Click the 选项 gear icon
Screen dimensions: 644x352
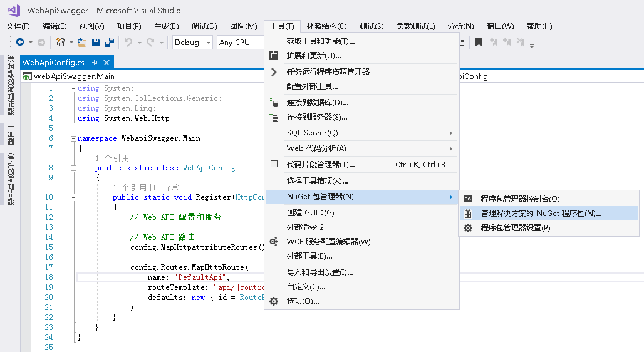pyautogui.click(x=274, y=301)
